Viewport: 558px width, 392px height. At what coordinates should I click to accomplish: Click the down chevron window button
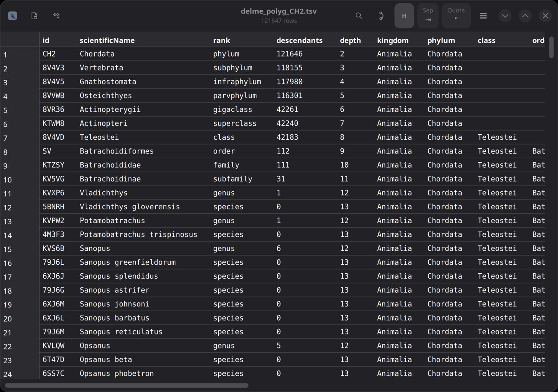pos(505,16)
